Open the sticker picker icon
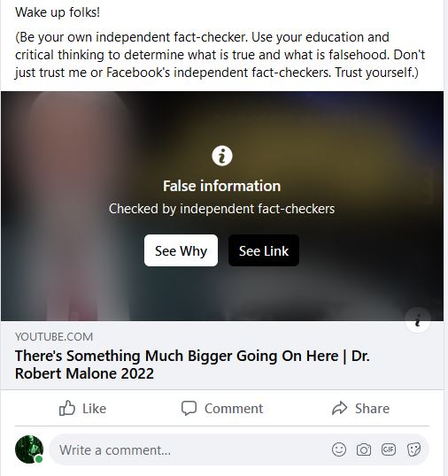 [413, 449]
